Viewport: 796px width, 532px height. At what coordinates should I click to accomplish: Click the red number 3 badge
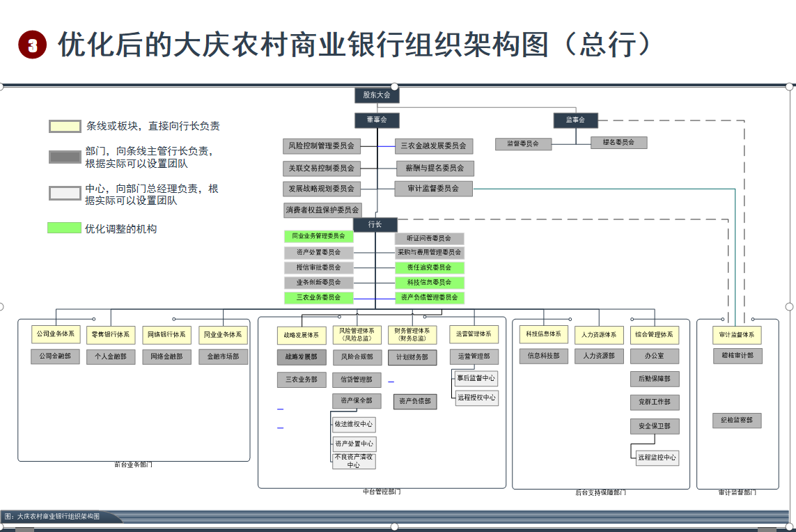coord(32,45)
